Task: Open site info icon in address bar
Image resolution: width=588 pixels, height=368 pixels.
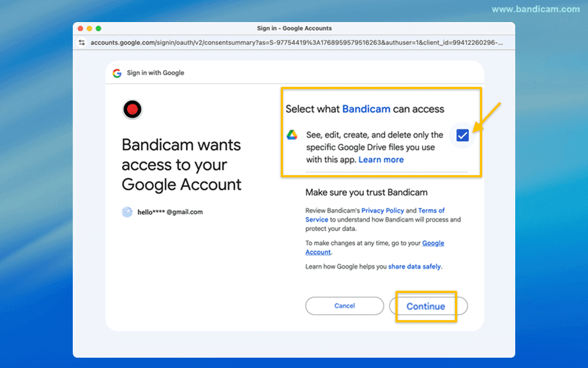Action: [x=82, y=43]
